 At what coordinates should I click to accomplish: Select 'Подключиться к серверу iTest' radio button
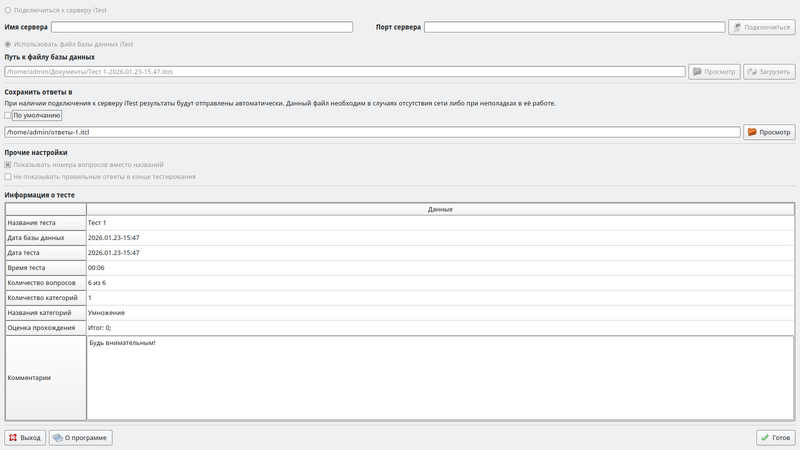(x=9, y=10)
